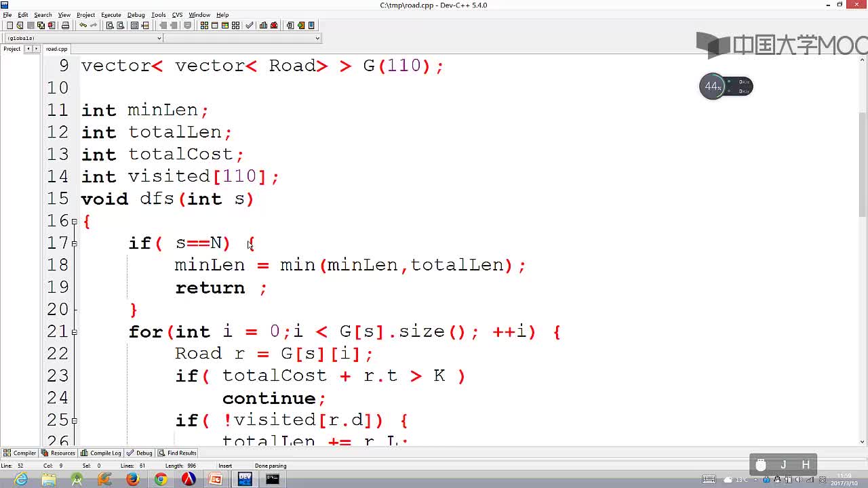Click the Debug checkmark toolbar icon
Image resolution: width=868 pixels, height=488 pixels.
[250, 26]
